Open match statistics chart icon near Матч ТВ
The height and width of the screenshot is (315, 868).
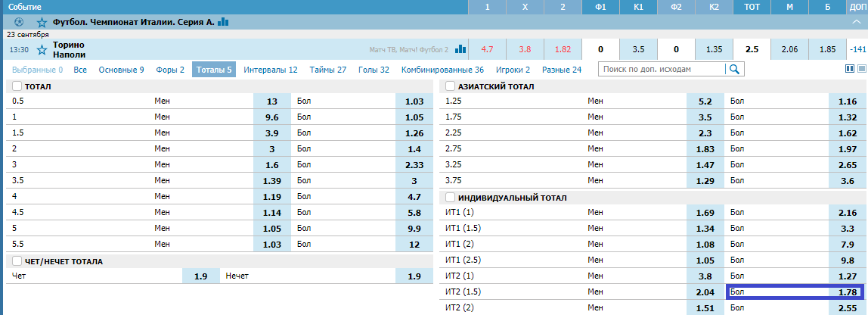click(x=460, y=48)
